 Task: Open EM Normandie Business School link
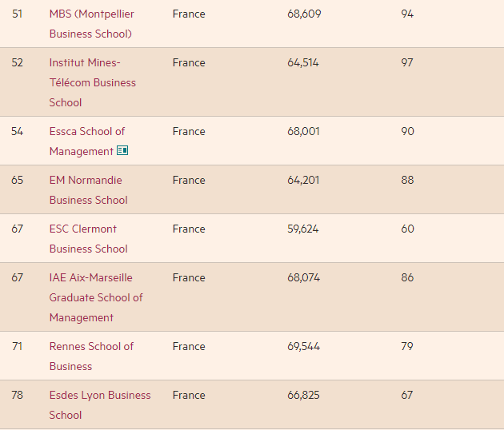88,190
